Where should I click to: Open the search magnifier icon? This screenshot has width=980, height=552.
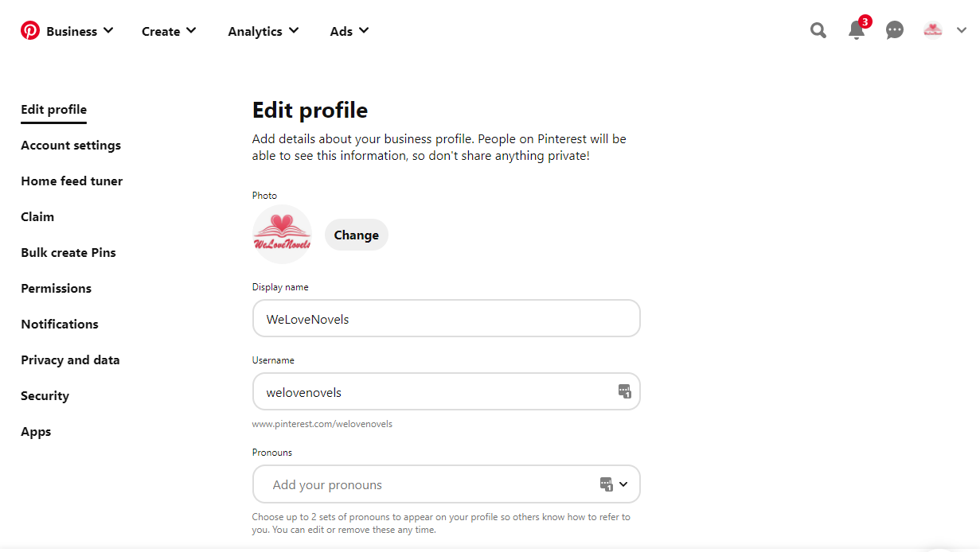coord(818,31)
